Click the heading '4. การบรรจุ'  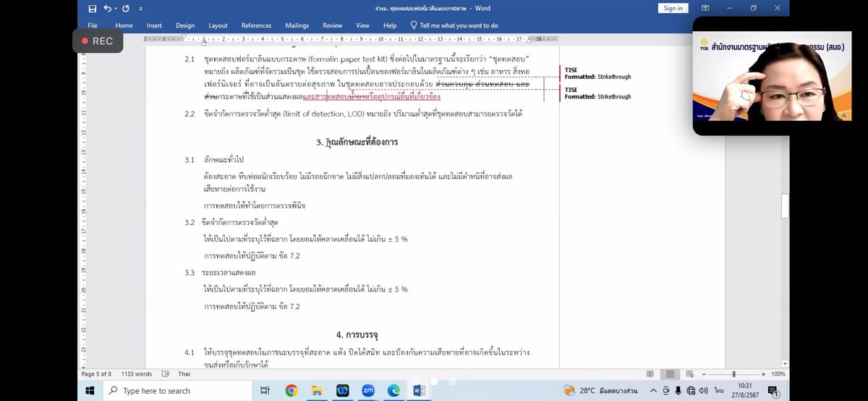(357, 334)
